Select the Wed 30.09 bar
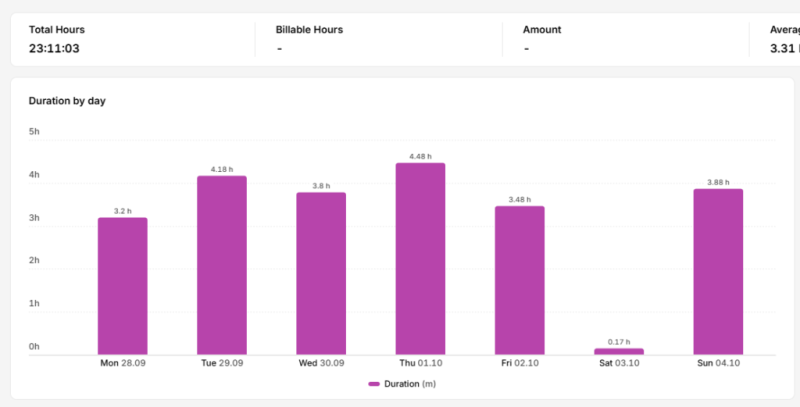 (x=321, y=273)
